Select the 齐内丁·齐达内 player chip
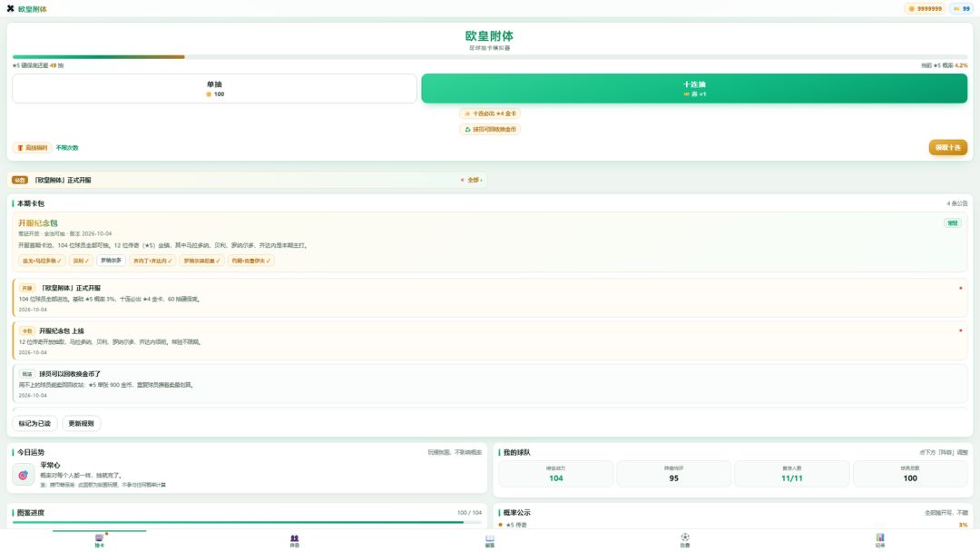Screen dimensions: 980x552 pos(152,261)
